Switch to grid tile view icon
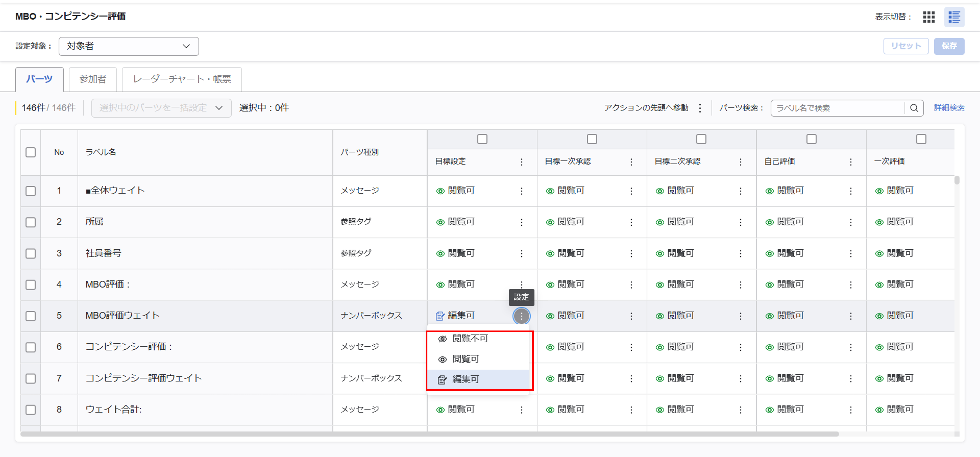Image resolution: width=980 pixels, height=457 pixels. tap(929, 17)
